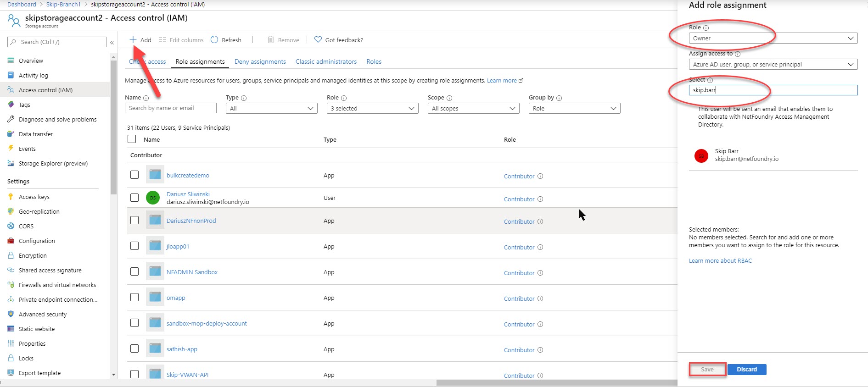Open the Locks padlock icon
Image resolution: width=868 pixels, height=387 pixels.
point(11,358)
